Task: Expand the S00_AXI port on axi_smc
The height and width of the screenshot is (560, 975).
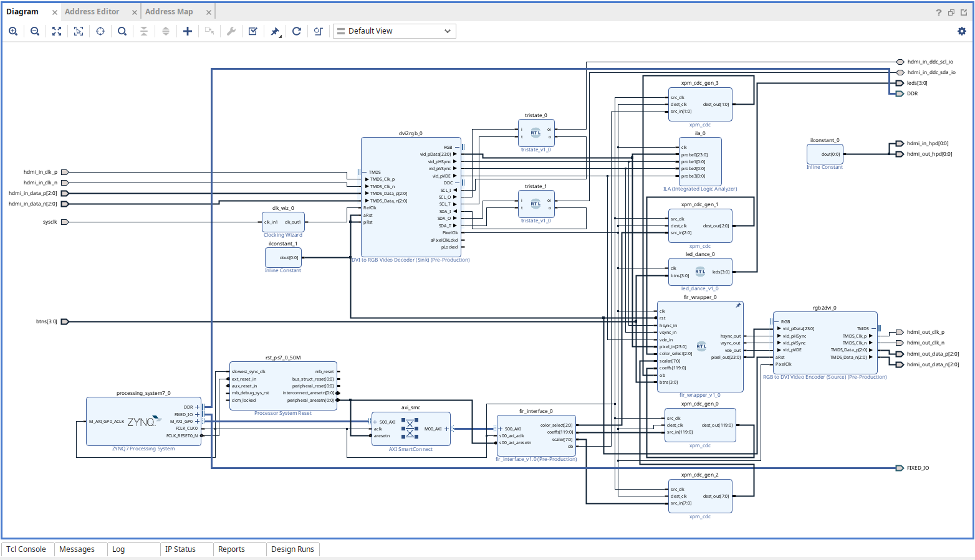Action: 375,422
